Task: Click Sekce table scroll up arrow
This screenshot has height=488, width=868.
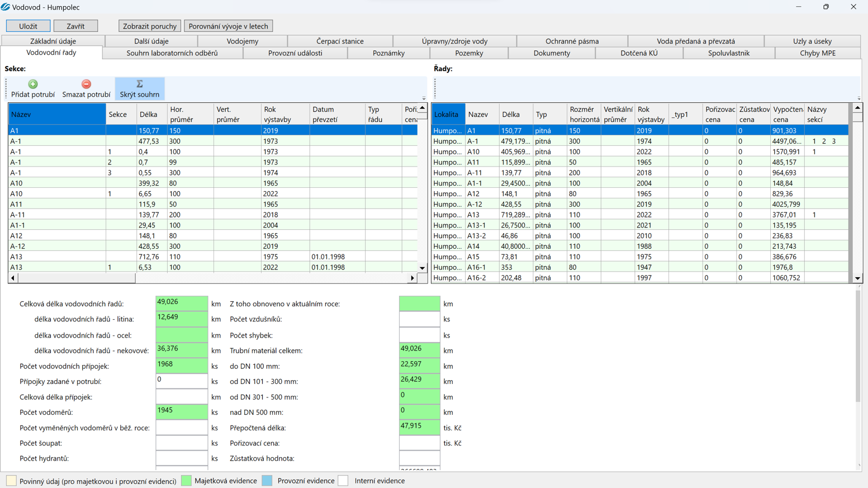Action: coord(423,108)
